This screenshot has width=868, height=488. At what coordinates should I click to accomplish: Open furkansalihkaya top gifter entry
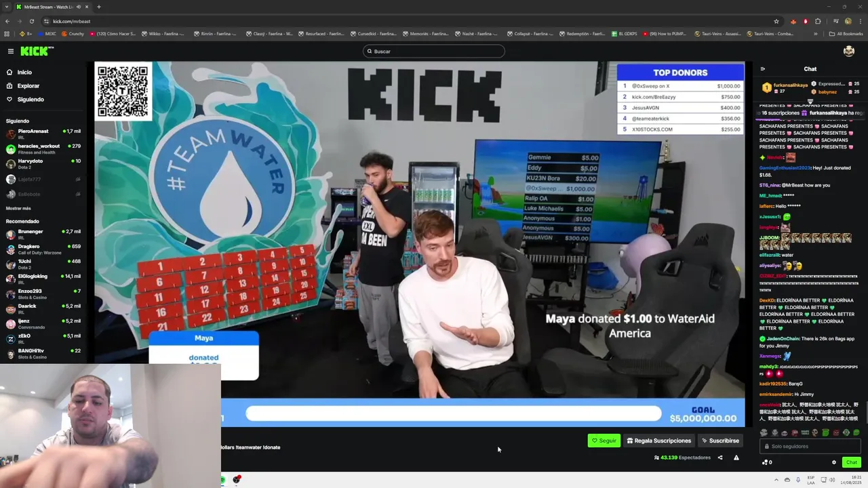tap(785, 88)
